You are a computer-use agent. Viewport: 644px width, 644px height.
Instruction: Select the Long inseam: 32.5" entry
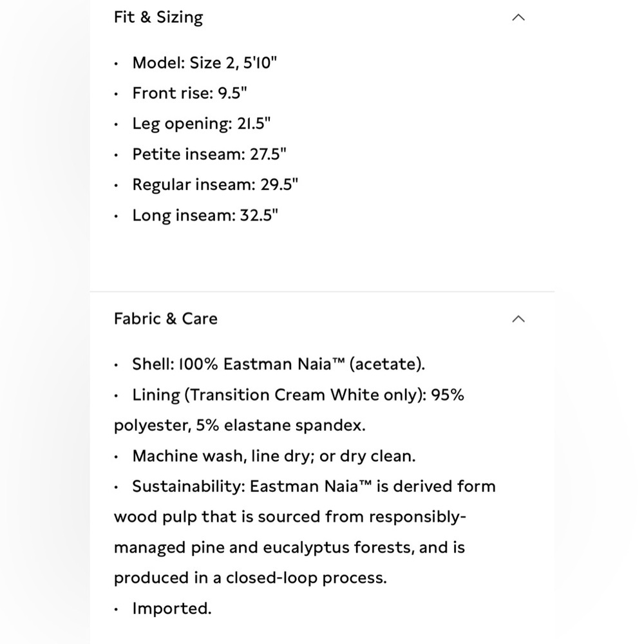tap(205, 215)
